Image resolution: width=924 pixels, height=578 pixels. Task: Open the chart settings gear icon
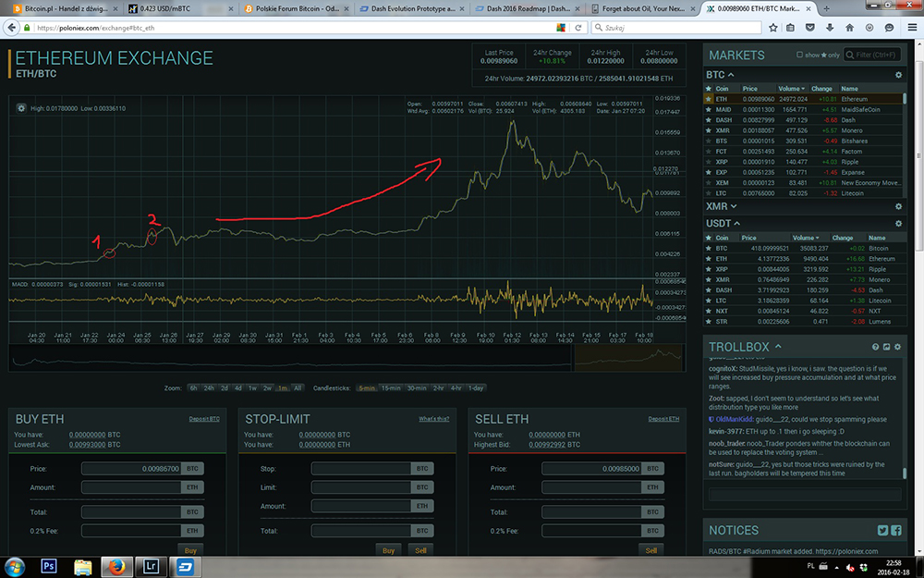pos(21,108)
